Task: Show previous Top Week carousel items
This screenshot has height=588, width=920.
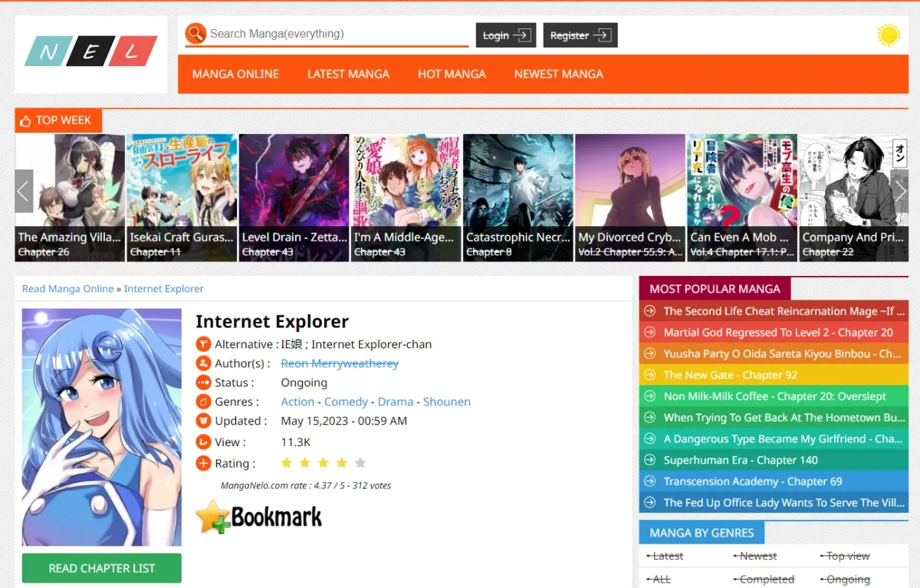Action: (x=24, y=191)
